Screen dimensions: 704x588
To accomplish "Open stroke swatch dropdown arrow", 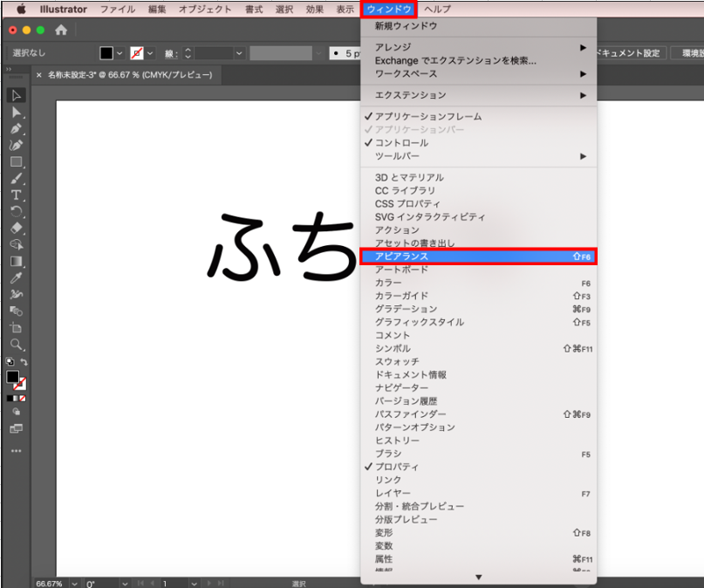I will point(150,53).
